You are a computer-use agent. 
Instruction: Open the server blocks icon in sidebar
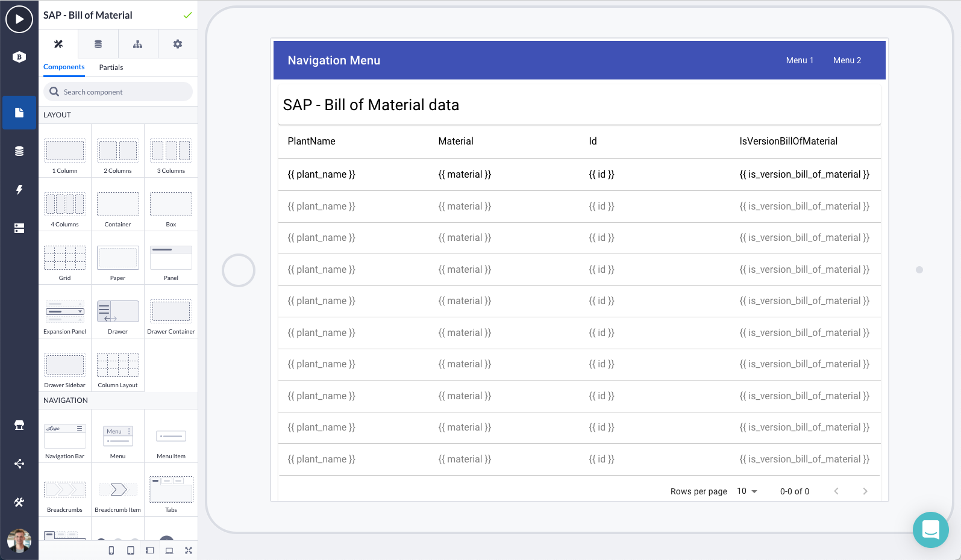pos(19,228)
